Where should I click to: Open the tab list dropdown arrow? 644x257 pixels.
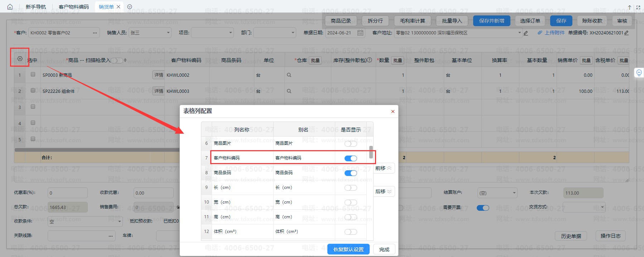130,7
